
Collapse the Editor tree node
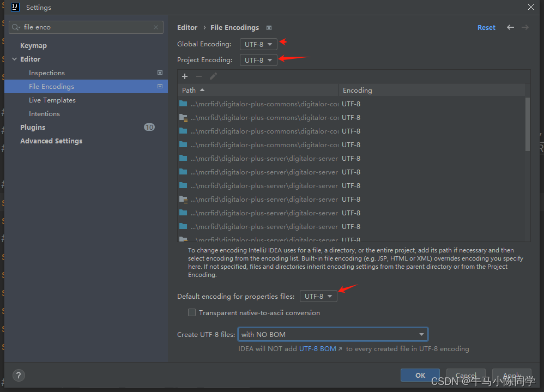[x=14, y=59]
